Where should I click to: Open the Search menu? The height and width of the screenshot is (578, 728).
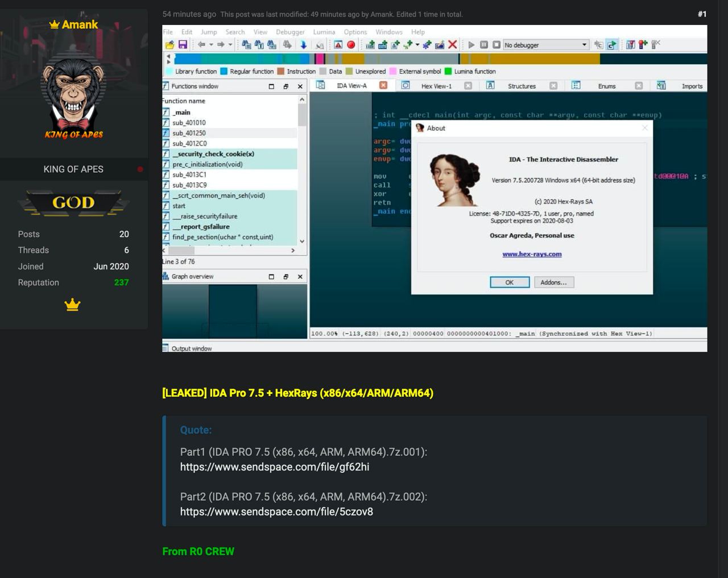(x=235, y=32)
